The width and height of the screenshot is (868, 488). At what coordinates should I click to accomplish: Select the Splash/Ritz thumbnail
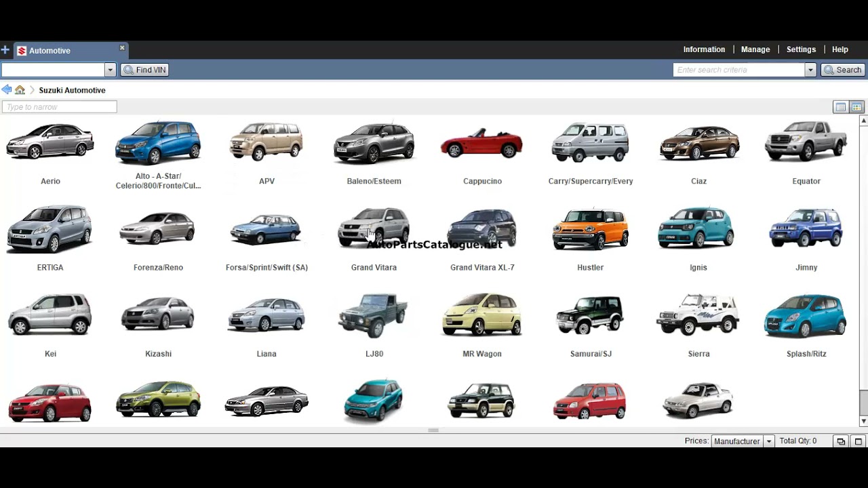806,315
